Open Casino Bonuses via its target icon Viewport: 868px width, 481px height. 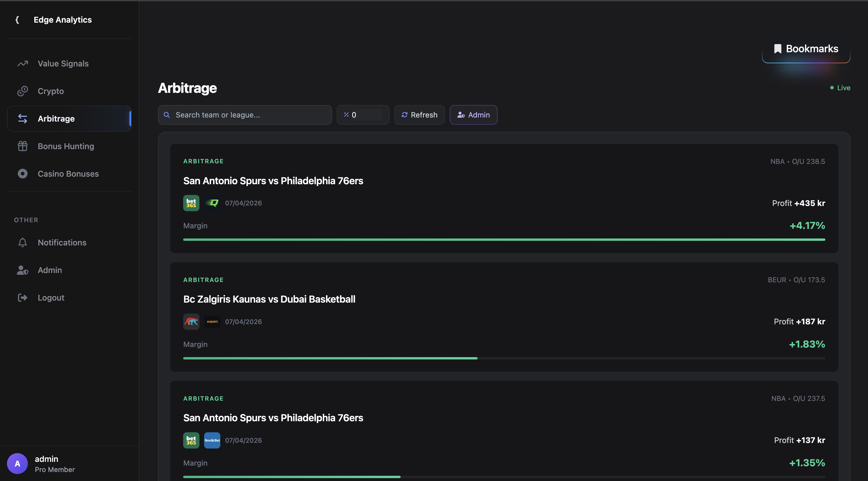pyautogui.click(x=22, y=173)
